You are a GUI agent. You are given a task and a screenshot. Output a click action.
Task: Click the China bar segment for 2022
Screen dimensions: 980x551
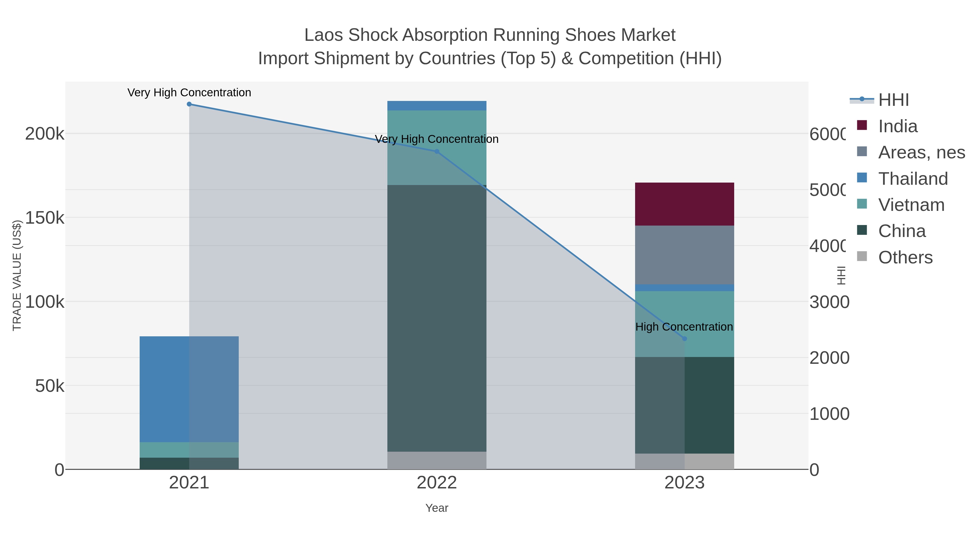437,318
